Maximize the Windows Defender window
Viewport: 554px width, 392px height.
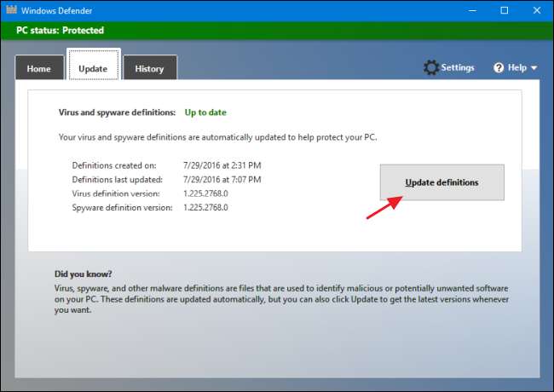[505, 10]
